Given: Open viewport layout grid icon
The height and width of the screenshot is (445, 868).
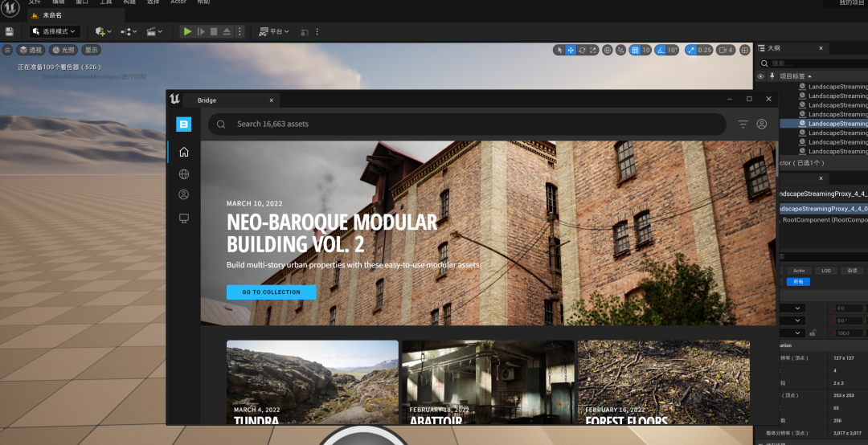Looking at the screenshot, I should [744, 50].
